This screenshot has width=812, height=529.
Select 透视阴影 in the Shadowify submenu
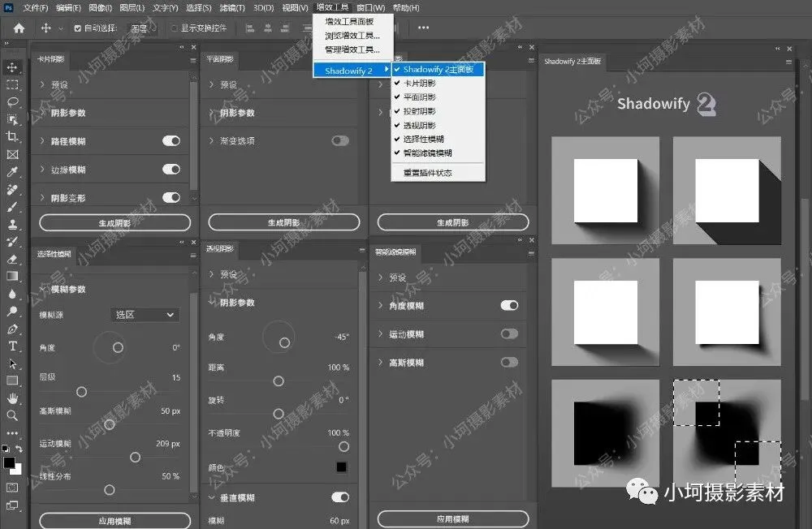pyautogui.click(x=420, y=125)
